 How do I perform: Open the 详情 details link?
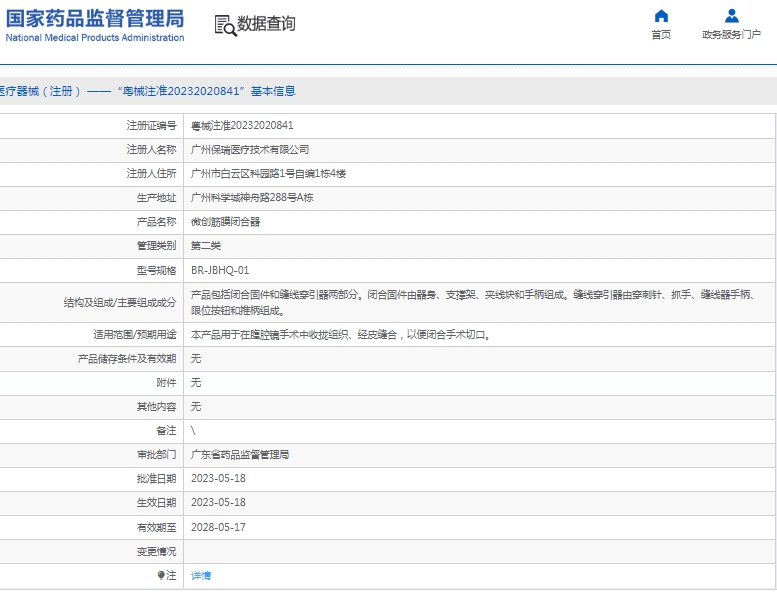point(201,575)
